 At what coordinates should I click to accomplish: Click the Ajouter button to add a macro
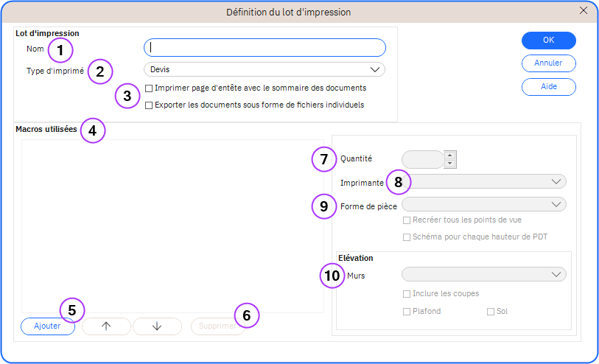[48, 326]
